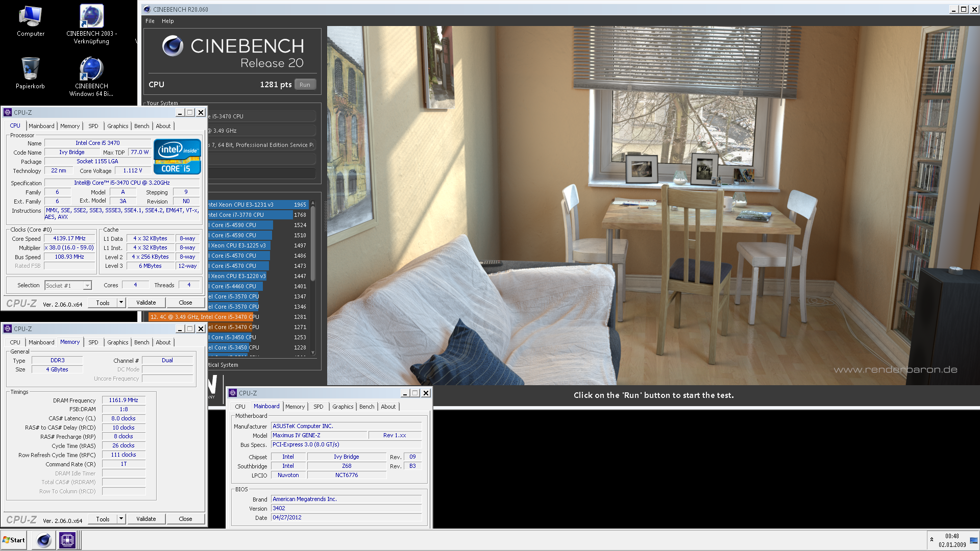Viewport: 980px width, 551px height.
Task: Open the Help menu in Cinebench
Action: pos(167,21)
